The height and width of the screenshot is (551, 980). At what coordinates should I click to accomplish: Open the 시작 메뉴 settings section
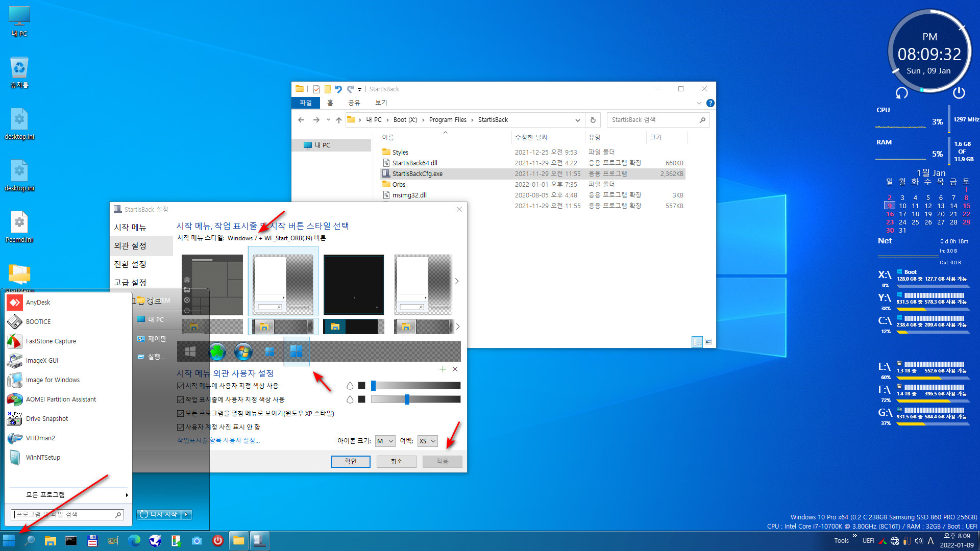pos(130,228)
